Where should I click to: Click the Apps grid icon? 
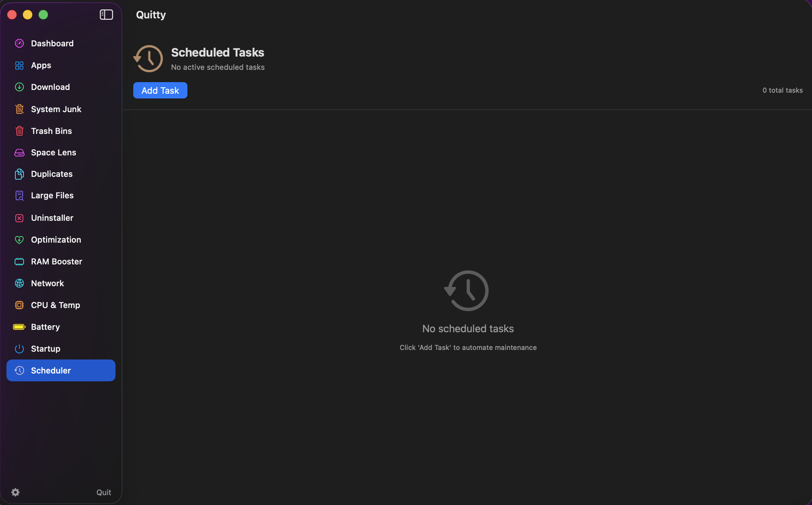(x=19, y=65)
